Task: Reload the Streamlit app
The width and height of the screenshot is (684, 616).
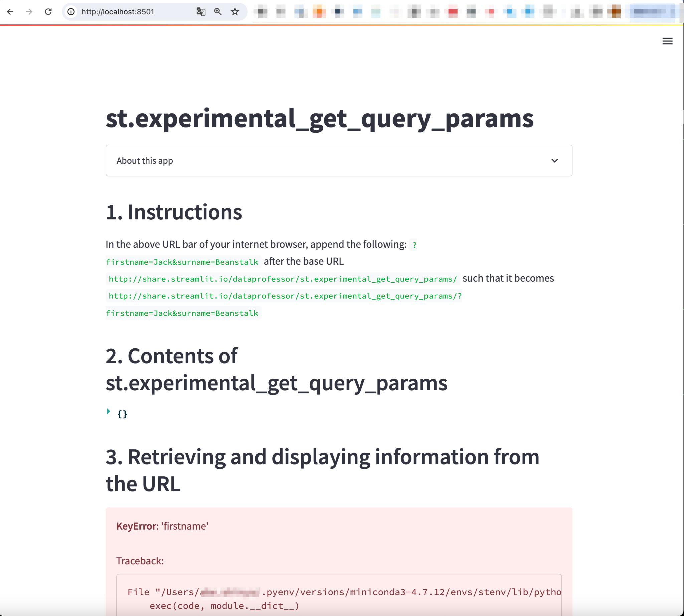Action: pyautogui.click(x=48, y=12)
